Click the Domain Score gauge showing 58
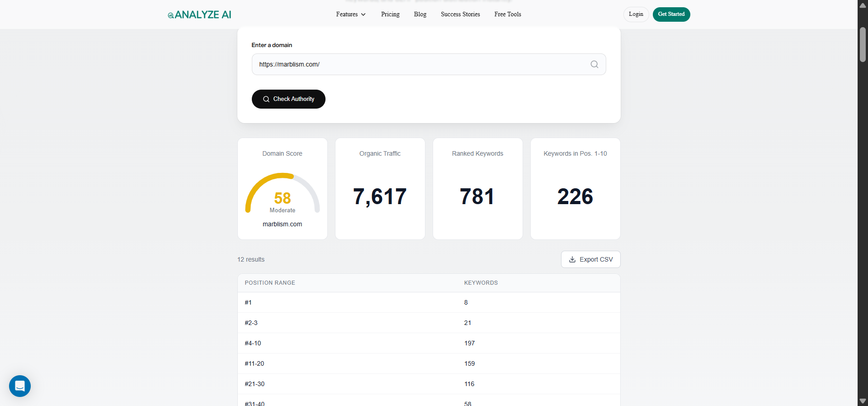The height and width of the screenshot is (406, 868). click(x=283, y=193)
